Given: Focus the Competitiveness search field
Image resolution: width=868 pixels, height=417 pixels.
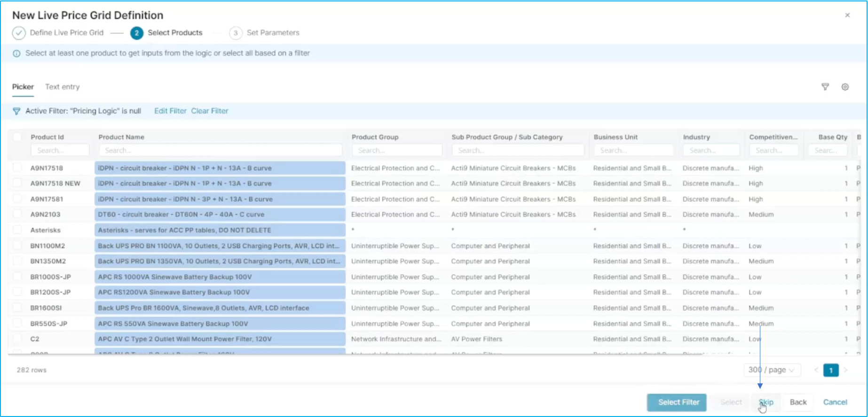Looking at the screenshot, I should click(773, 150).
